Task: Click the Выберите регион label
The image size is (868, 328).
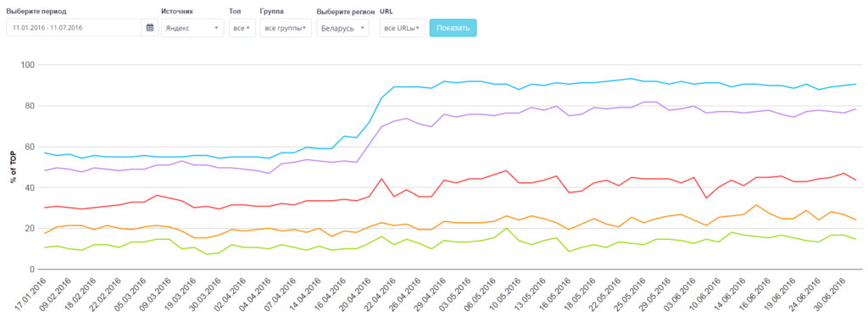Action: coord(346,12)
